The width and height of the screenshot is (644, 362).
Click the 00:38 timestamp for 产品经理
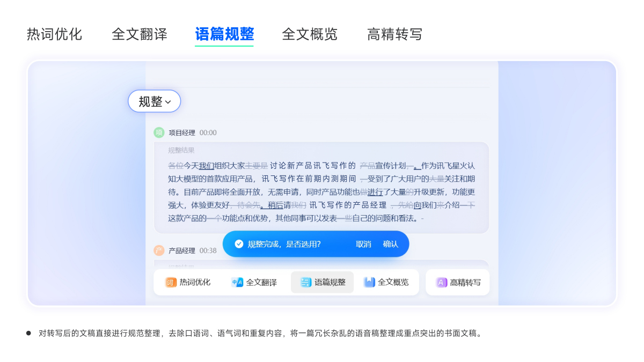pyautogui.click(x=209, y=250)
